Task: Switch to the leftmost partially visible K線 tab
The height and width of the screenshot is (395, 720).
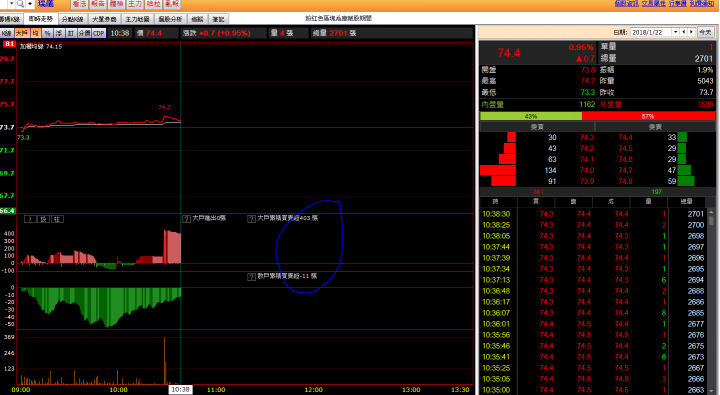Action: pos(10,19)
